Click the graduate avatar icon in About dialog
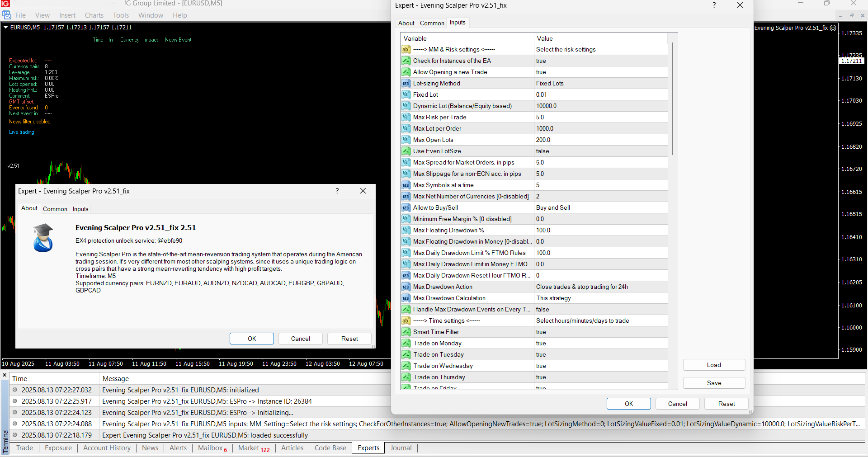Screen dimensions: 868x457 [x=43, y=238]
